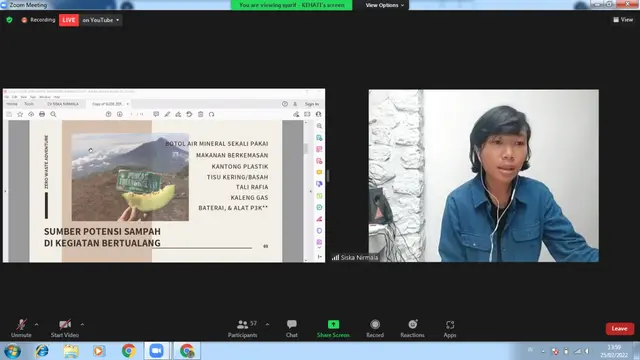The width and height of the screenshot is (640, 360).
Task: Click the trash delete icon in Acrobat toolbar
Action: point(200,114)
